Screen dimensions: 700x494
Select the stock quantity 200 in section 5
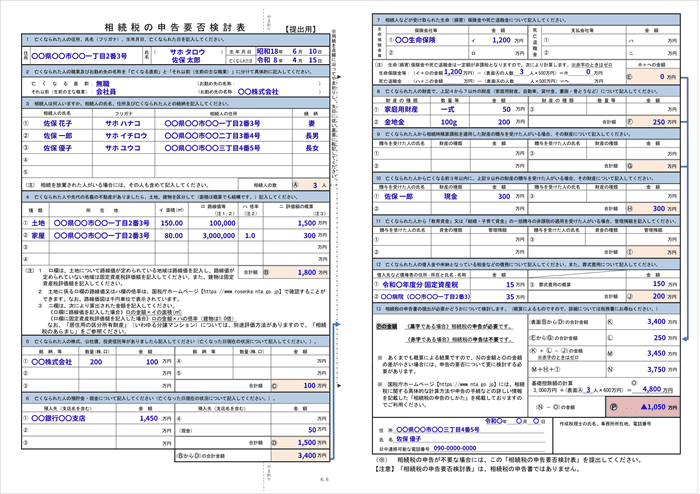click(96, 362)
